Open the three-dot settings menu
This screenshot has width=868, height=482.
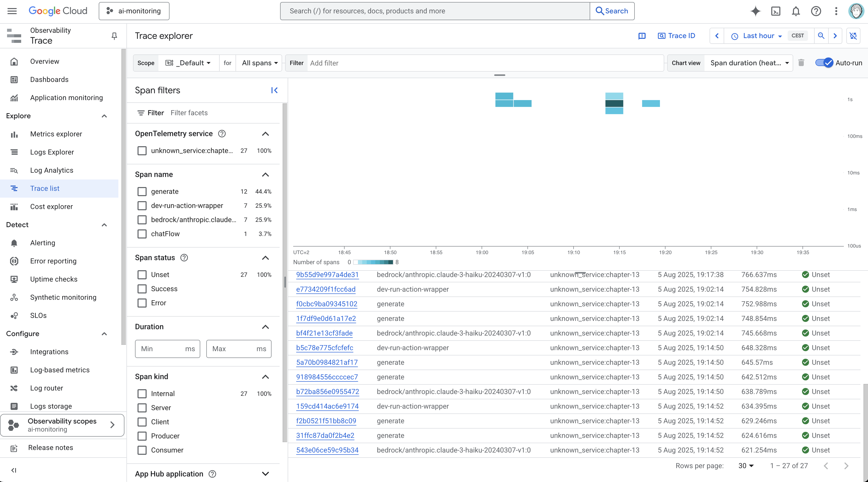coord(836,11)
